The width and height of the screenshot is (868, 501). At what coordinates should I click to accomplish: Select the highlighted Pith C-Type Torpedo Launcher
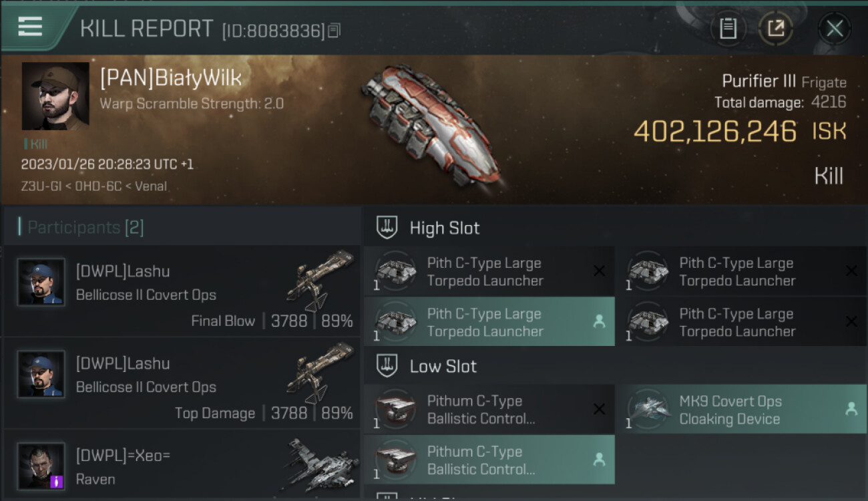point(489,322)
